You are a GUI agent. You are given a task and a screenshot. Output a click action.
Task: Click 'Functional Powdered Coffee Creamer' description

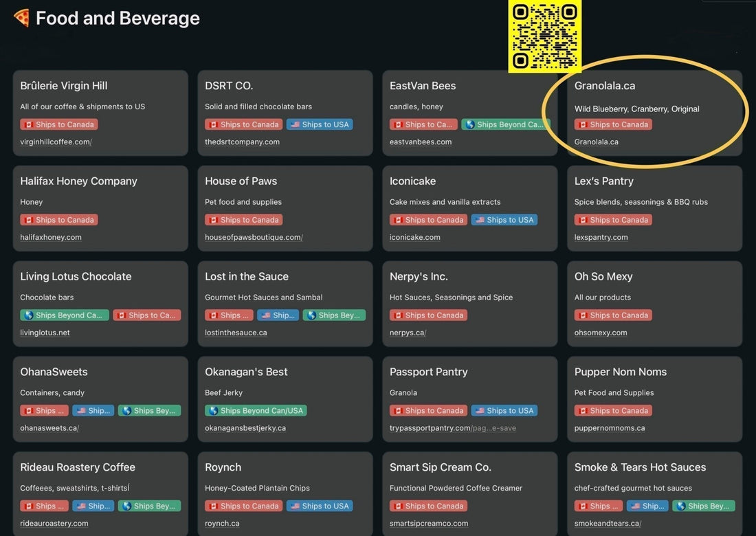(456, 489)
